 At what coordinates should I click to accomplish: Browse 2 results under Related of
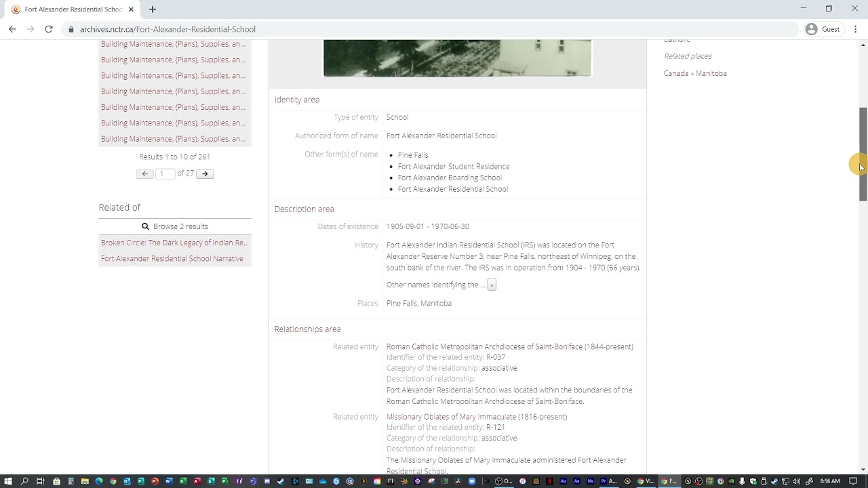[175, 226]
